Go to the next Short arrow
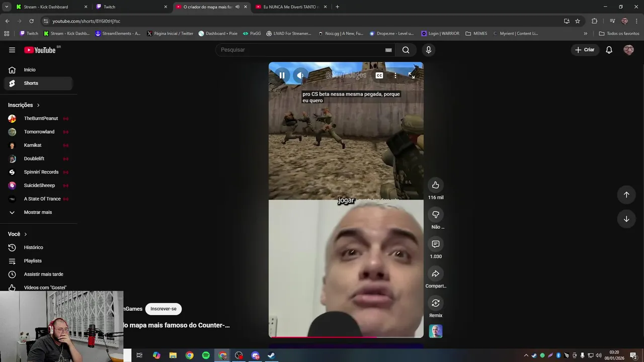This screenshot has width=644, height=362. point(626,219)
